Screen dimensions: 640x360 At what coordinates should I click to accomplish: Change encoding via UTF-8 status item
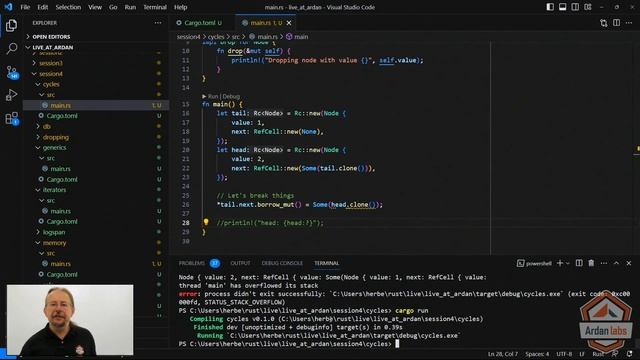pyautogui.click(x=564, y=354)
